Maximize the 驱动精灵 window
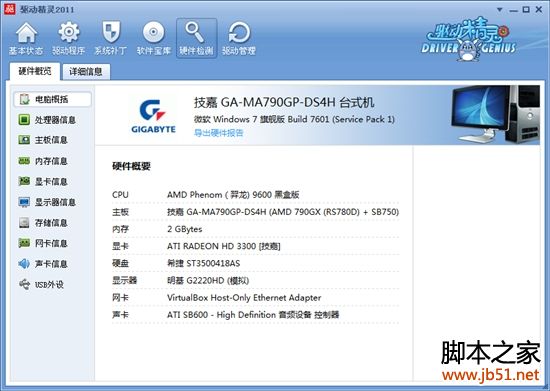Screen dimensions: 550x391 pyautogui.click(x=526, y=10)
